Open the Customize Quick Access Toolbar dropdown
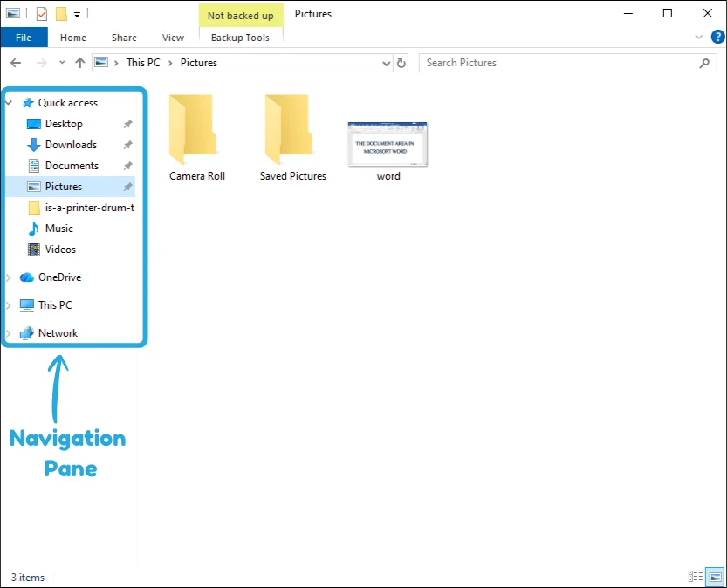 (77, 13)
